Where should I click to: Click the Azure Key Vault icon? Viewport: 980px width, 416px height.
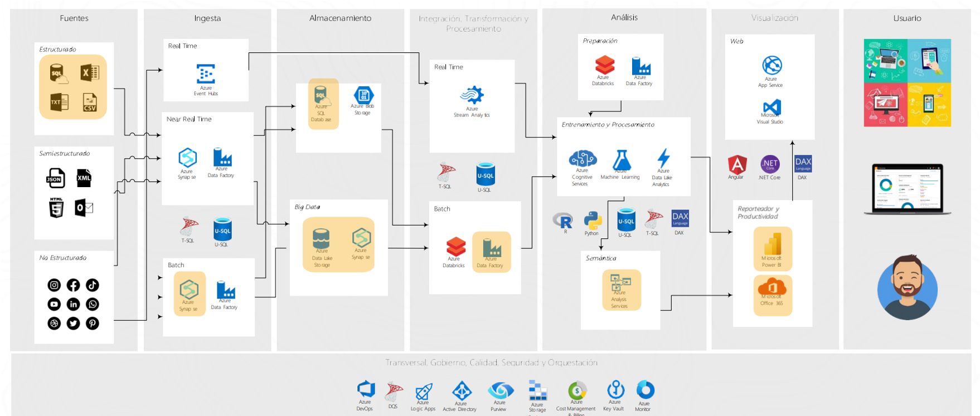click(x=615, y=389)
